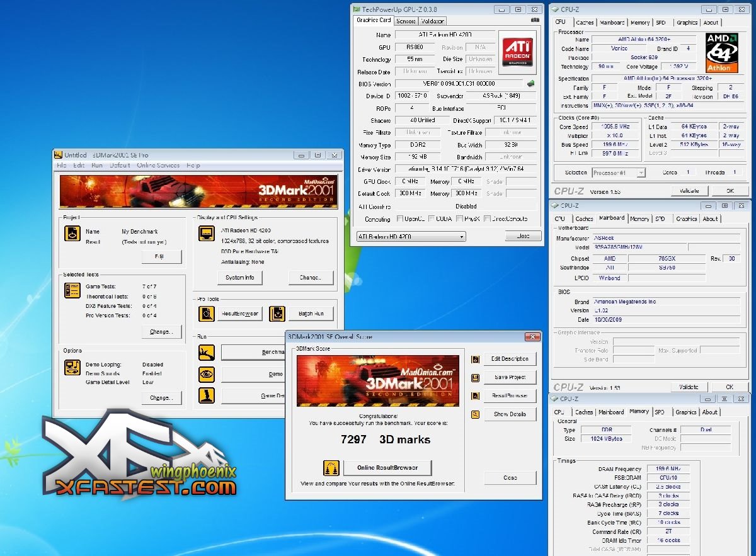Open the ATI Radeon HD 4200 device dropdown
The width and height of the screenshot is (756, 556).
point(411,237)
